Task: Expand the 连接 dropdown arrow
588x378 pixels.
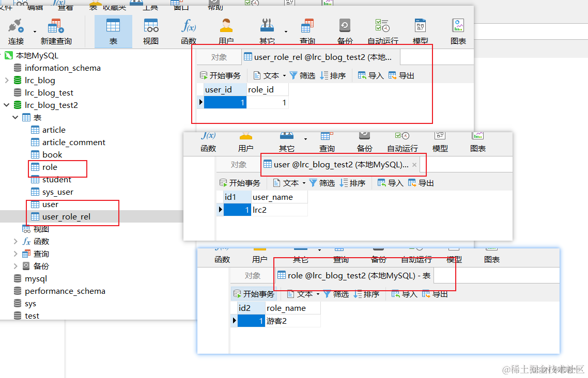Action: coord(35,32)
